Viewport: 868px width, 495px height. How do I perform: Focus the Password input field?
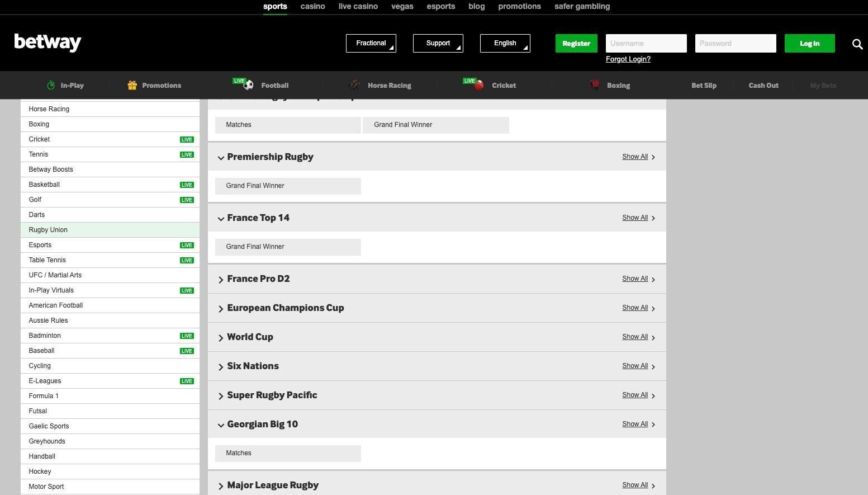[736, 43]
